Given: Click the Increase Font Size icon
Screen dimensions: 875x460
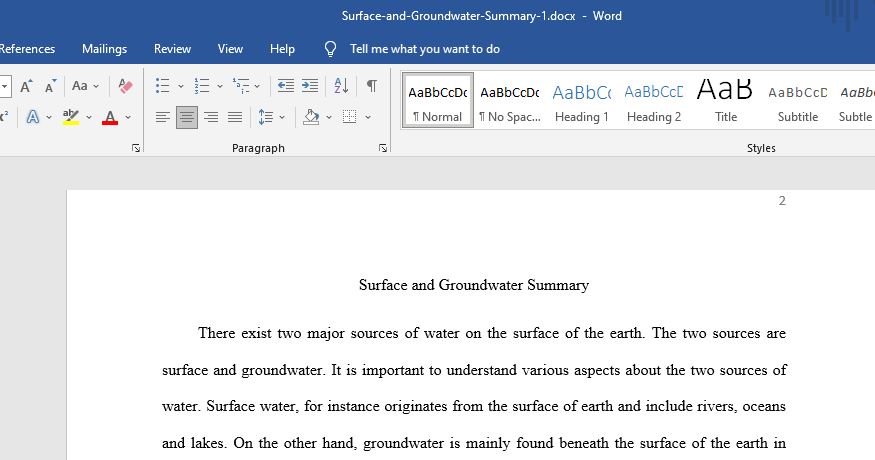Looking at the screenshot, I should pyautogui.click(x=26, y=86).
